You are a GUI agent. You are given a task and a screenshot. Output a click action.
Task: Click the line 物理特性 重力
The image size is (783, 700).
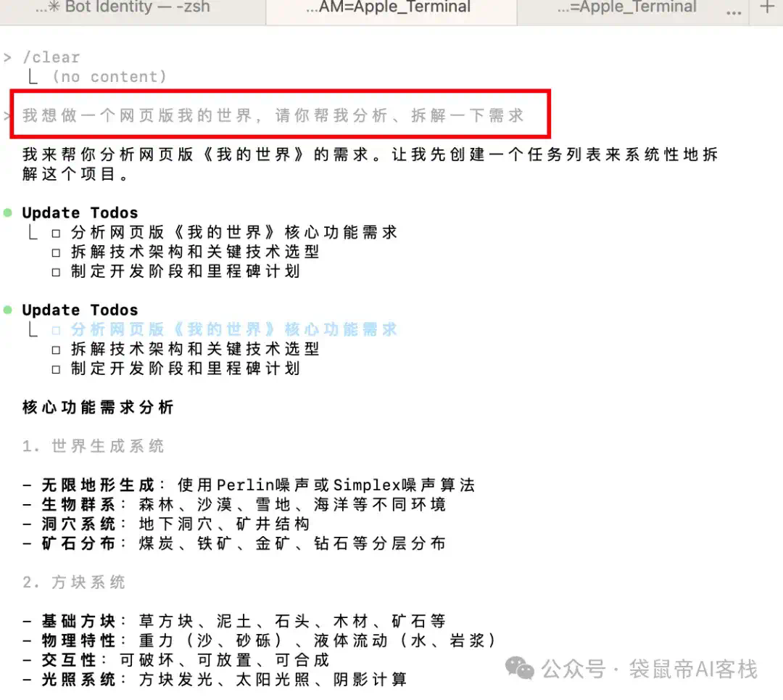(x=259, y=641)
